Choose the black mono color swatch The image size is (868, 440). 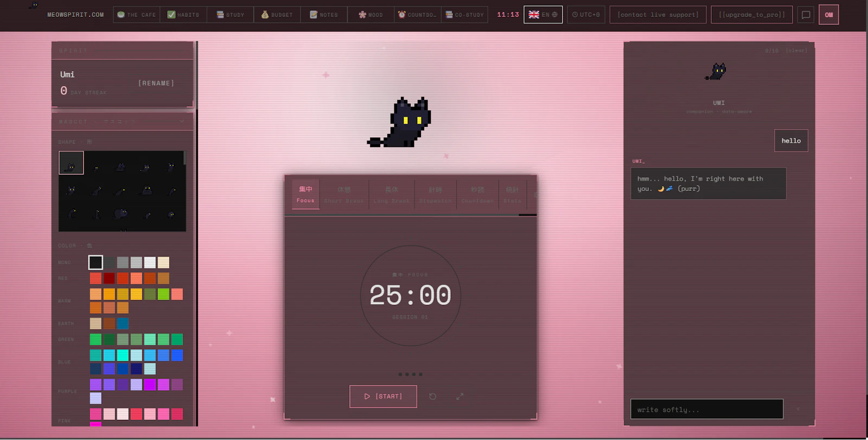coord(95,263)
